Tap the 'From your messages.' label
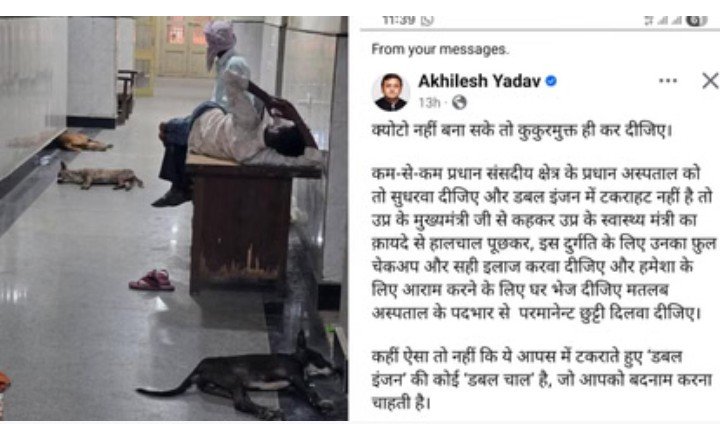 [440, 49]
